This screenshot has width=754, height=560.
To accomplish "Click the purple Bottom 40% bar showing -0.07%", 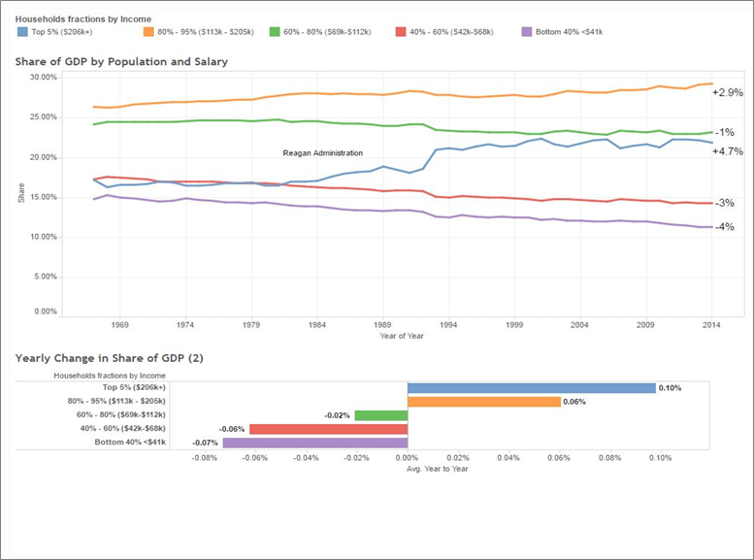I will (315, 443).
